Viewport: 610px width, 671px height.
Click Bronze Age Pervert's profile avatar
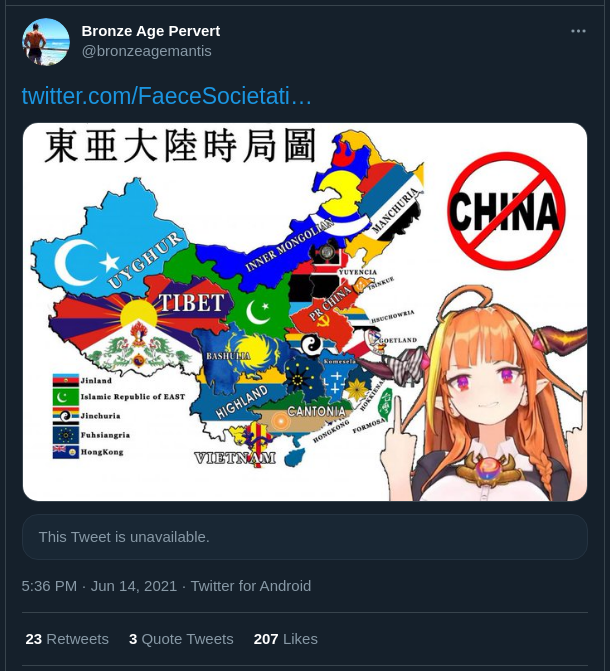click(46, 42)
